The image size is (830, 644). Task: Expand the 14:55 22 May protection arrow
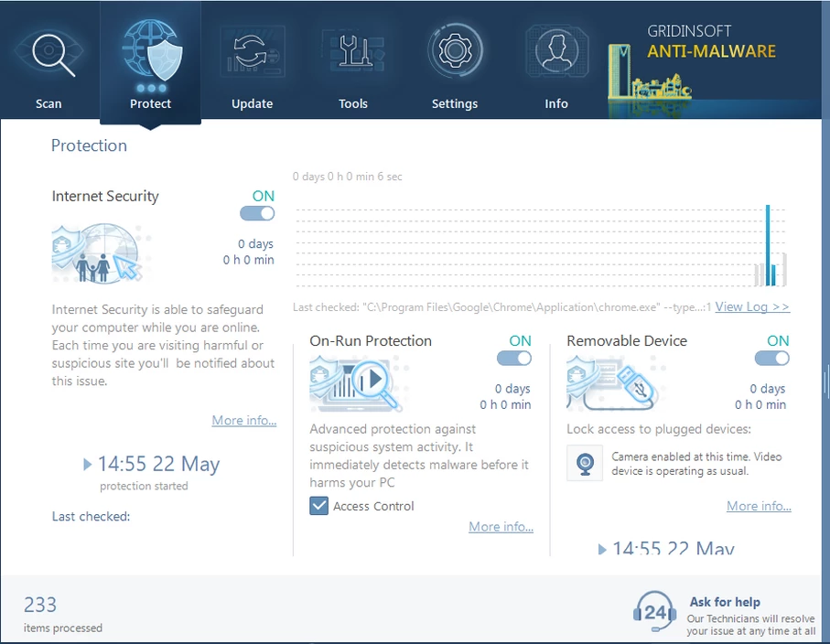pyautogui.click(x=87, y=465)
